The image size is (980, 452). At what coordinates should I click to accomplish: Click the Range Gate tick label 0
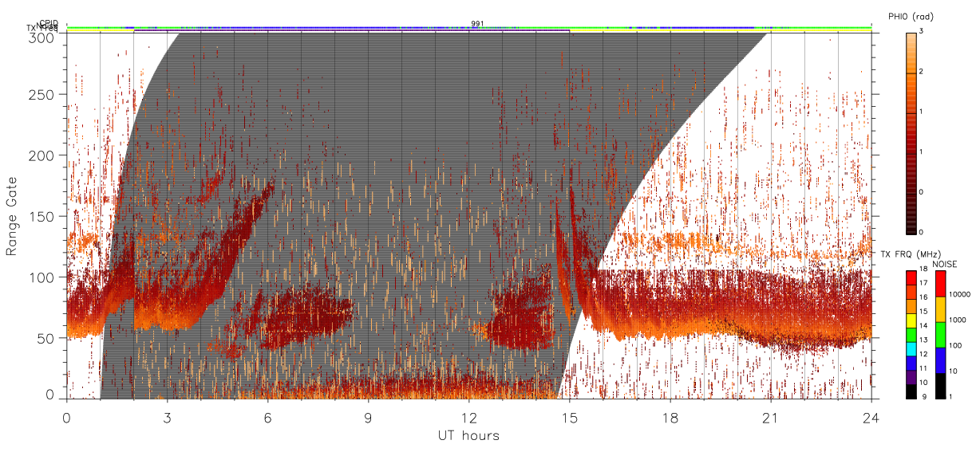[49, 394]
